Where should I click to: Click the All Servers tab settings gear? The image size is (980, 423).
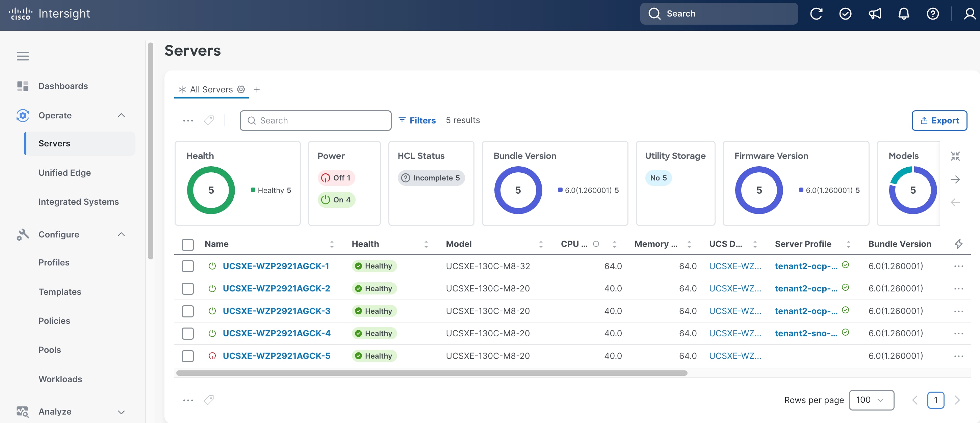coord(241,89)
